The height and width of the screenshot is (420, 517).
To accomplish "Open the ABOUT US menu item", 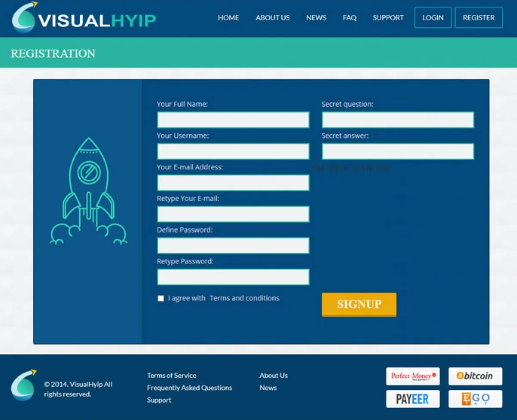I will pos(273,18).
